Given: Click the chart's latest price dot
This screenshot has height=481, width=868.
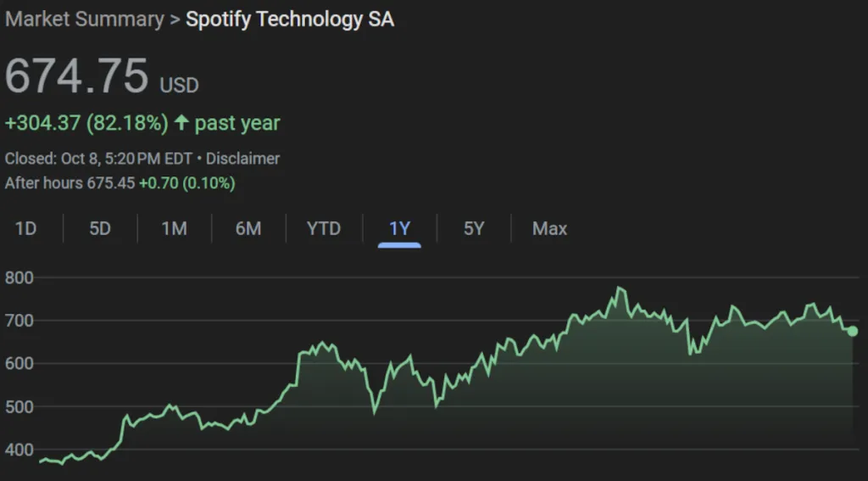Looking at the screenshot, I should tap(852, 331).
